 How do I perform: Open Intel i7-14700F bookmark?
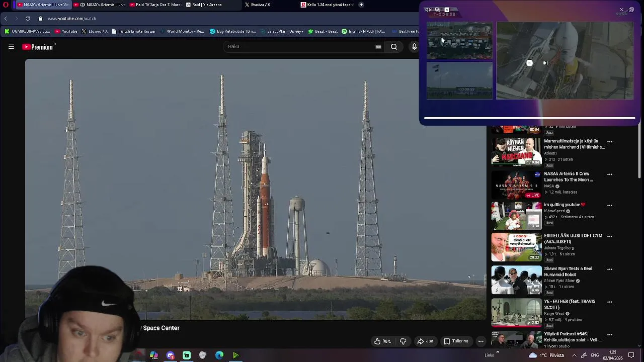coord(363,31)
